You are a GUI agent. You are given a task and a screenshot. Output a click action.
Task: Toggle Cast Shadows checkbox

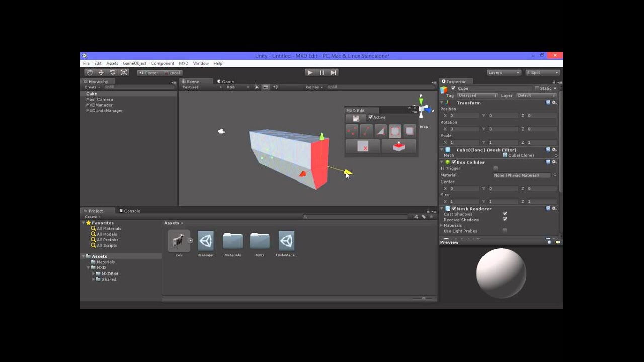tap(505, 214)
